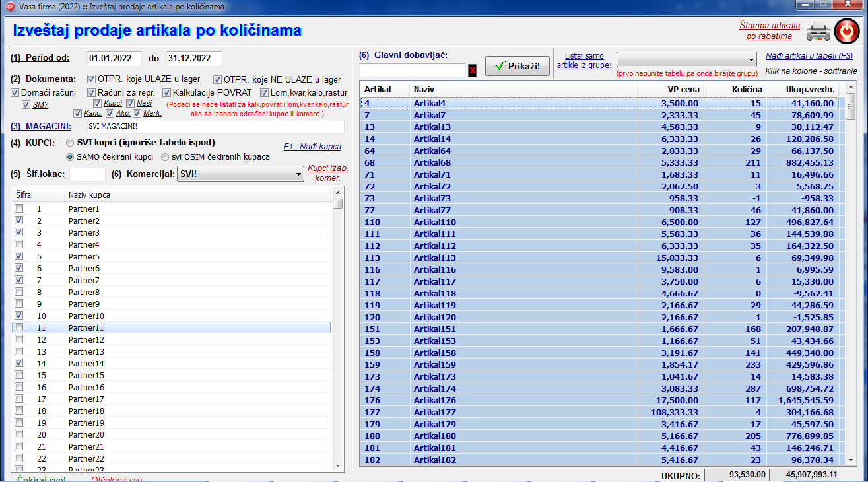Select 'SVI kupci' radio button
Image resolution: width=868 pixels, height=482 pixels.
pyautogui.click(x=70, y=143)
